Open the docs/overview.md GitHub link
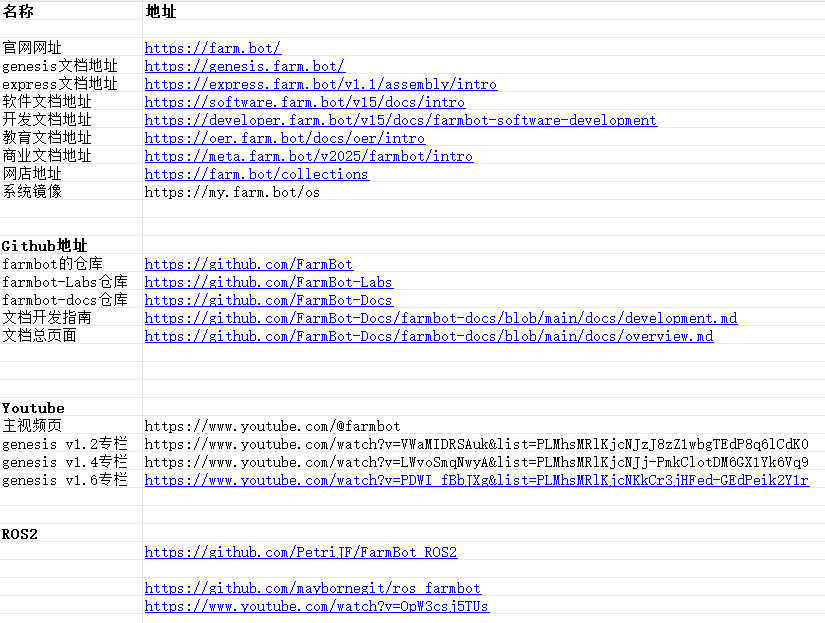The image size is (825, 623). coord(428,336)
